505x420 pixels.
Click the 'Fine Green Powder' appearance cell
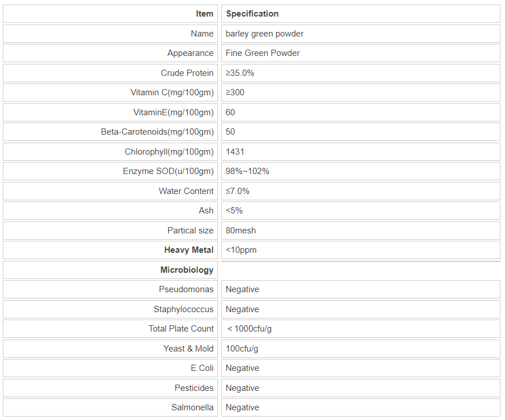(262, 53)
